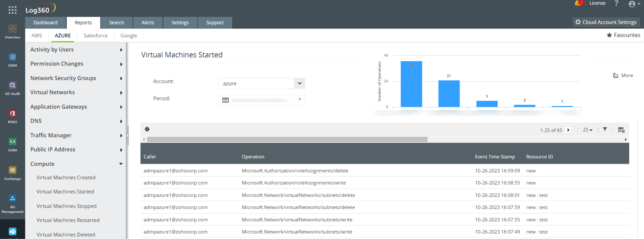Open the user account avatar menu
This screenshot has width=644, height=239.
point(634,4)
